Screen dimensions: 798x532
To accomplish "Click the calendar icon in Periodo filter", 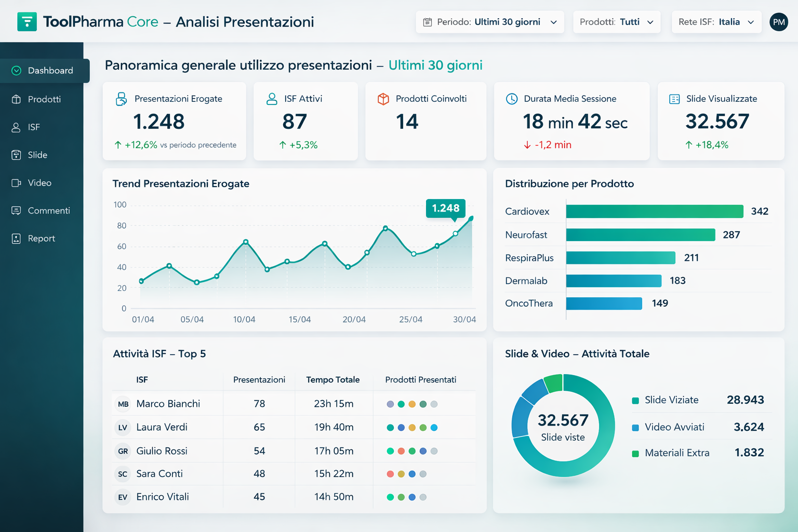I will (x=428, y=22).
